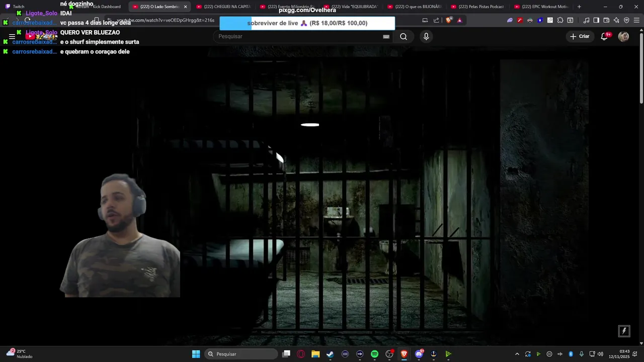Click the microphone tray icon
This screenshot has width=644, height=362.
582,354
